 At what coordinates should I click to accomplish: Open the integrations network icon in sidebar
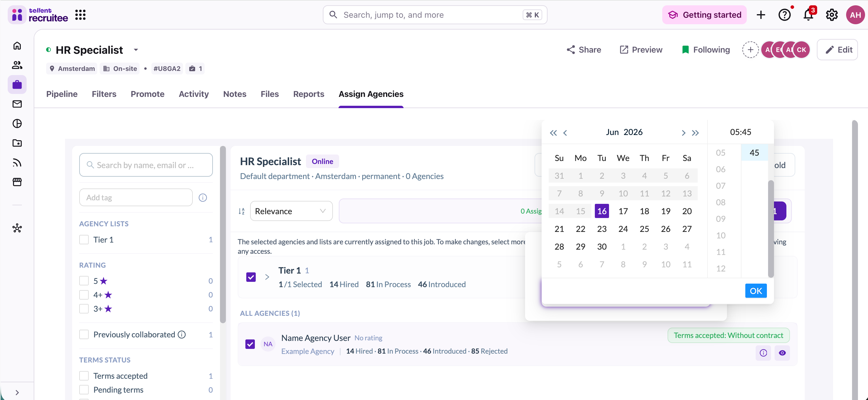[17, 228]
